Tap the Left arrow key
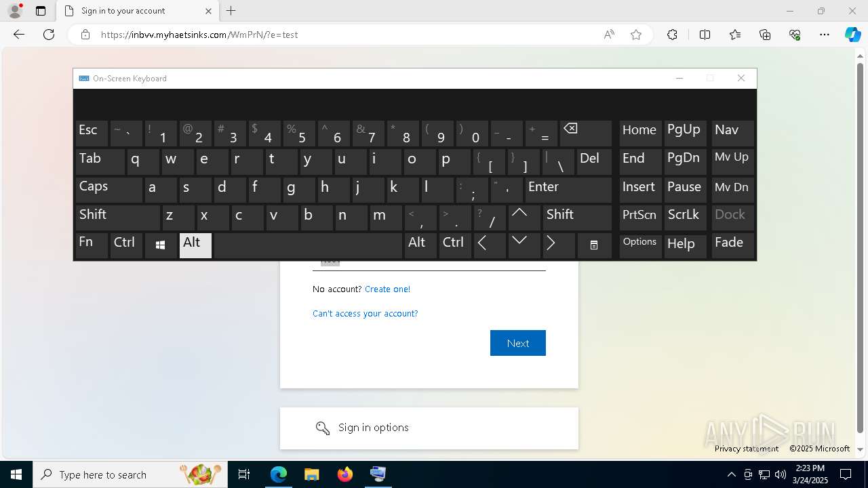The image size is (868, 488). [489, 245]
